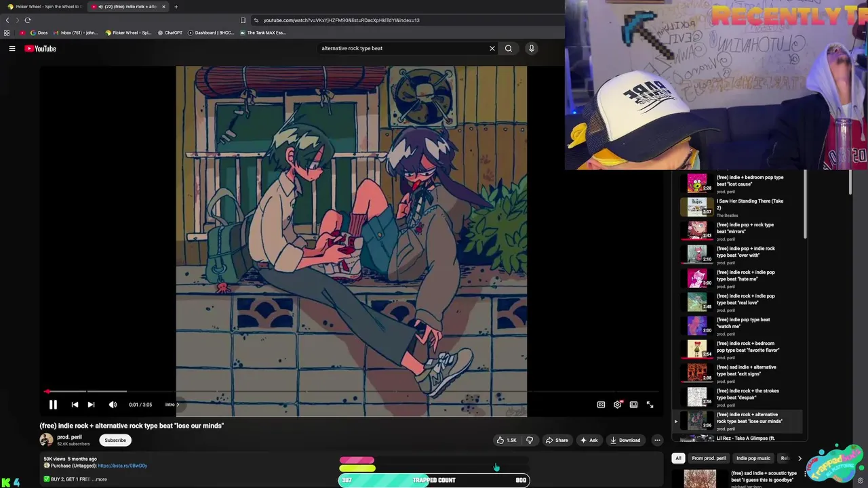Play playlist item "despair"
This screenshot has height=488, width=868.
click(x=737, y=397)
